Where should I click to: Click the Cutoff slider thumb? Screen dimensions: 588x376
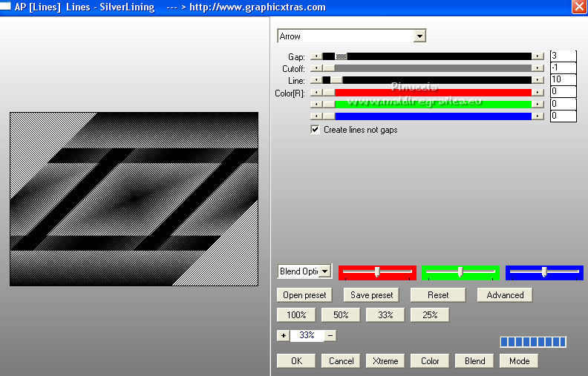(329, 68)
